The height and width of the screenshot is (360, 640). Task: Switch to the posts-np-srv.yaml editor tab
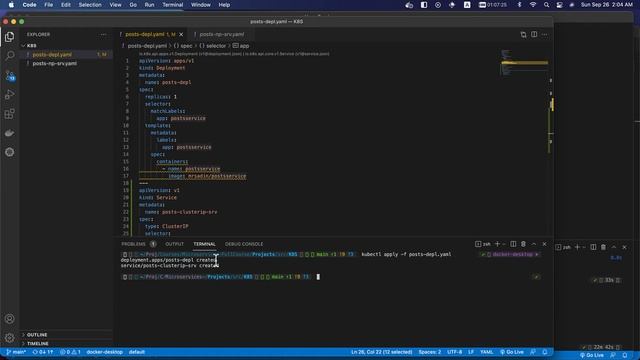[x=222, y=35]
